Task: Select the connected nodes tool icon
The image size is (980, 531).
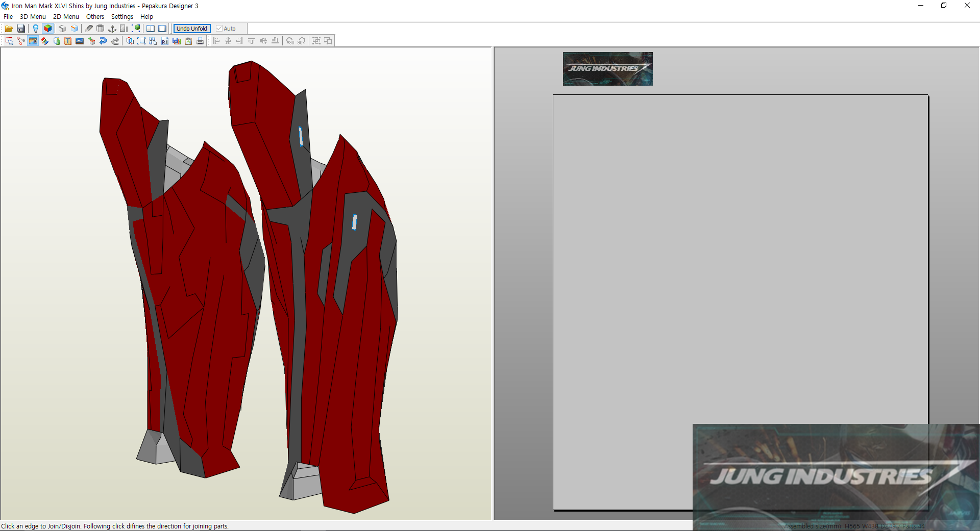Action: pos(21,41)
